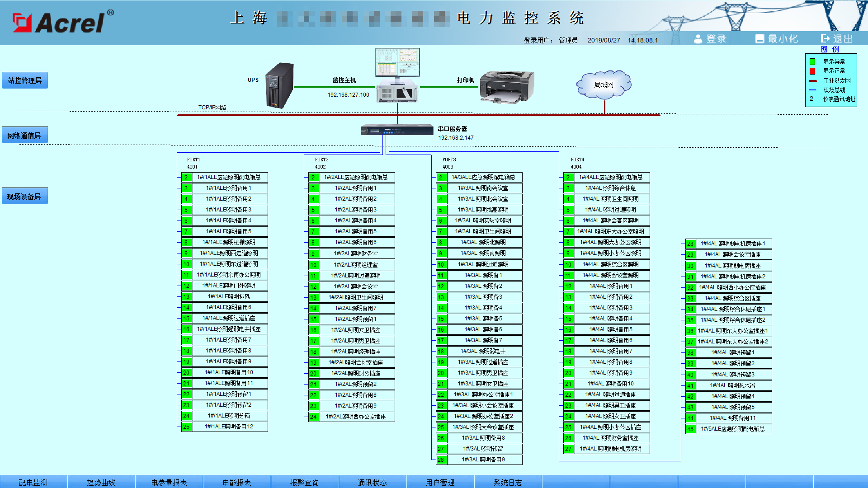This screenshot has width=868, height=488.
Task: Click the serial port server device icon
Action: [x=397, y=130]
